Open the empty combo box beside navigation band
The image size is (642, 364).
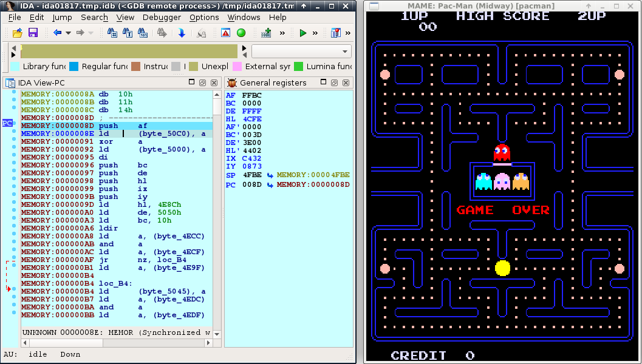pyautogui.click(x=301, y=52)
